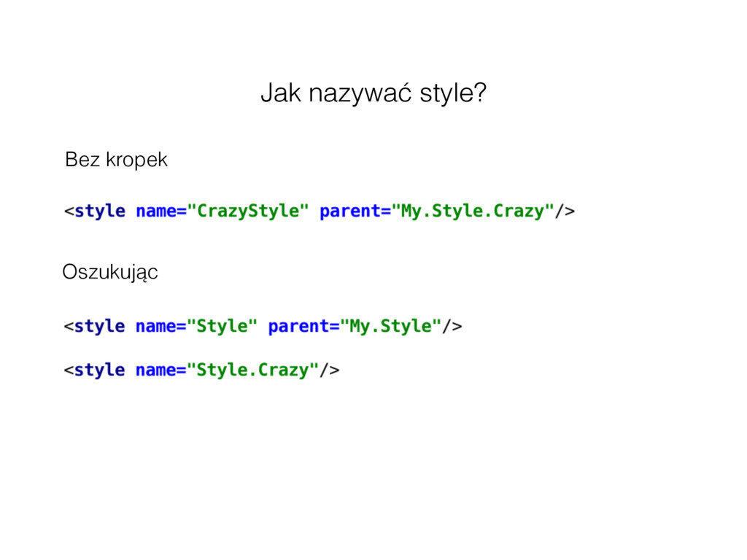Viewport: 747px width, 560px height.
Task: Click the slide title "Jak nazywać style?"
Action: [373, 93]
